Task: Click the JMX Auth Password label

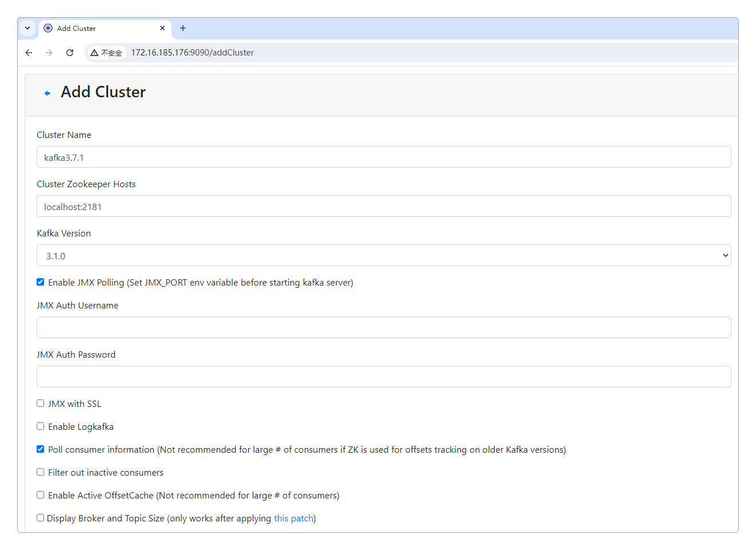Action: (x=76, y=355)
